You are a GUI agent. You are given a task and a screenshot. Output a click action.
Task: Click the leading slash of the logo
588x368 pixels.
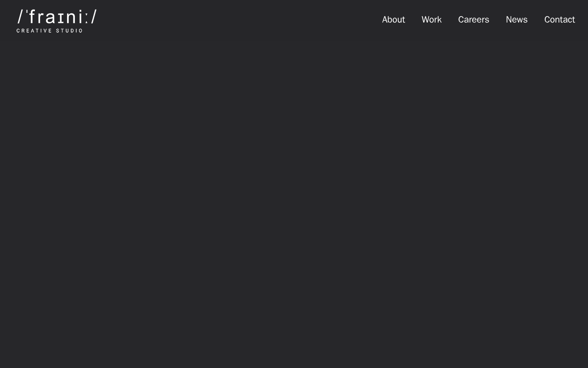(20, 17)
